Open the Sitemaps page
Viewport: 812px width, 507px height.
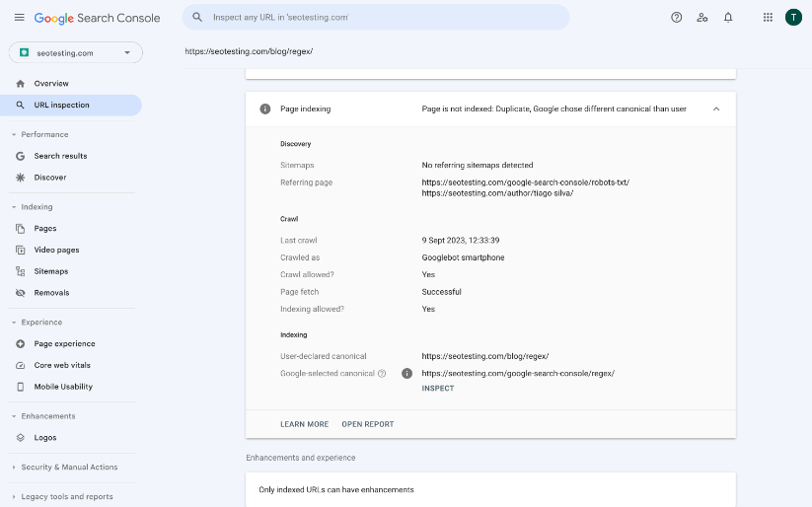51,271
